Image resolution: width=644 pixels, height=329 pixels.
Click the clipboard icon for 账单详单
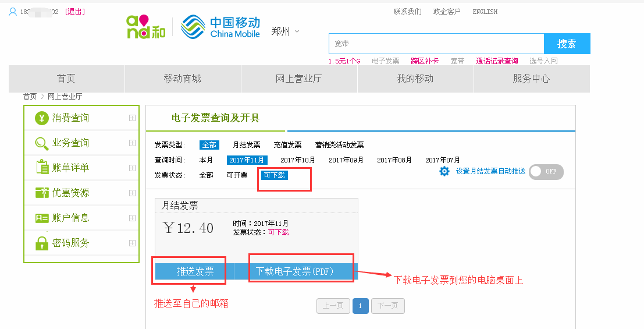coord(42,167)
